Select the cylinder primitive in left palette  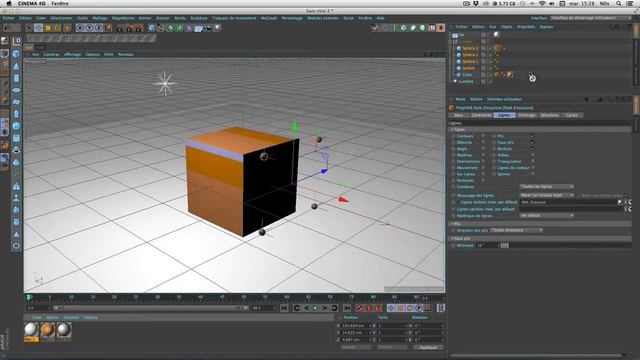16,78
